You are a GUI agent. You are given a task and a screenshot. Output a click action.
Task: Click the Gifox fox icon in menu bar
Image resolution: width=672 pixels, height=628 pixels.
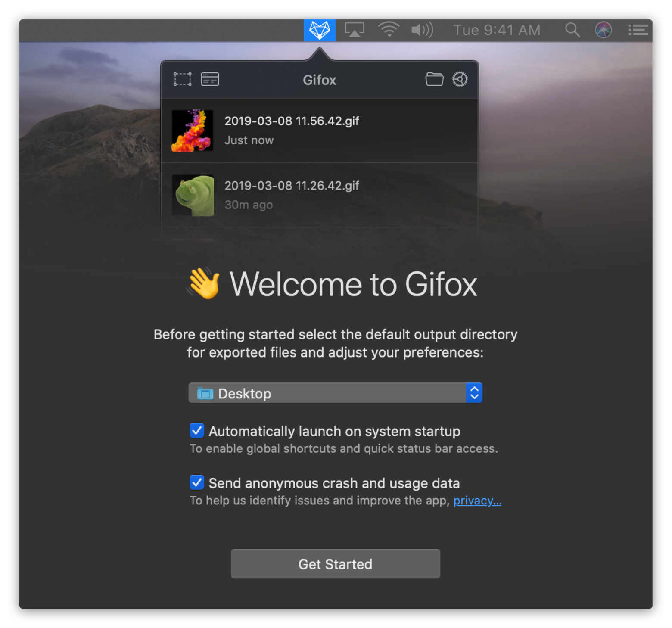click(319, 30)
